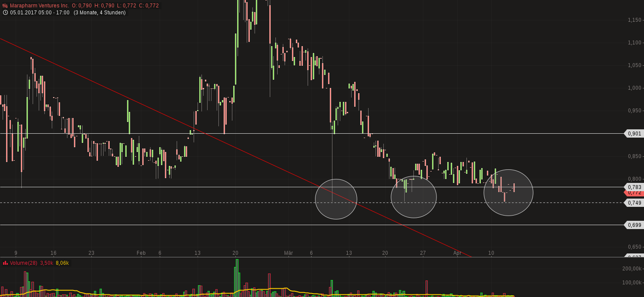
Task: Click the 0,749 dashed line price label
Action: 634,202
